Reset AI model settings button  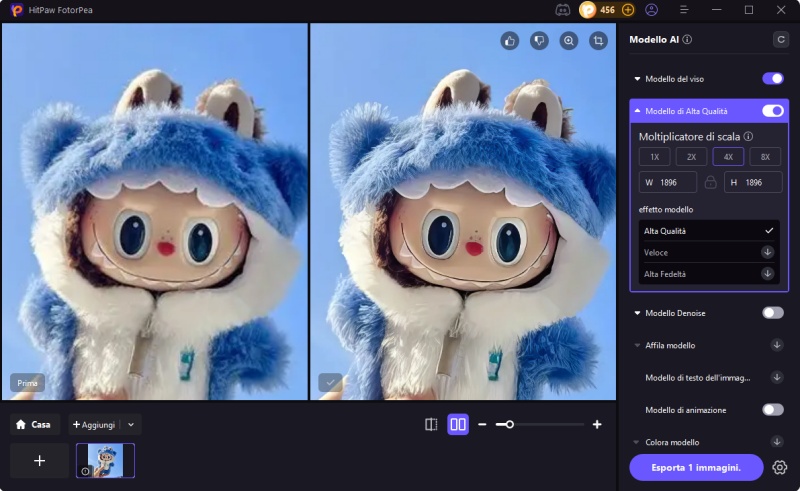781,39
